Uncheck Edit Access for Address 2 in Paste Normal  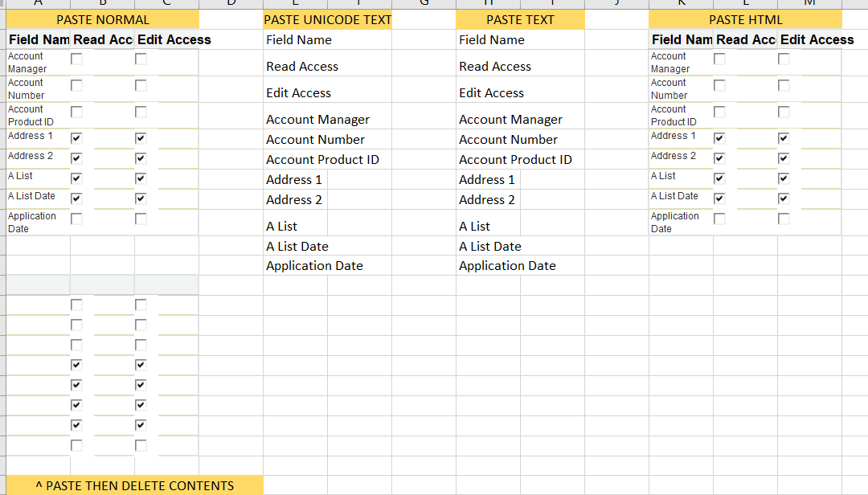click(141, 158)
